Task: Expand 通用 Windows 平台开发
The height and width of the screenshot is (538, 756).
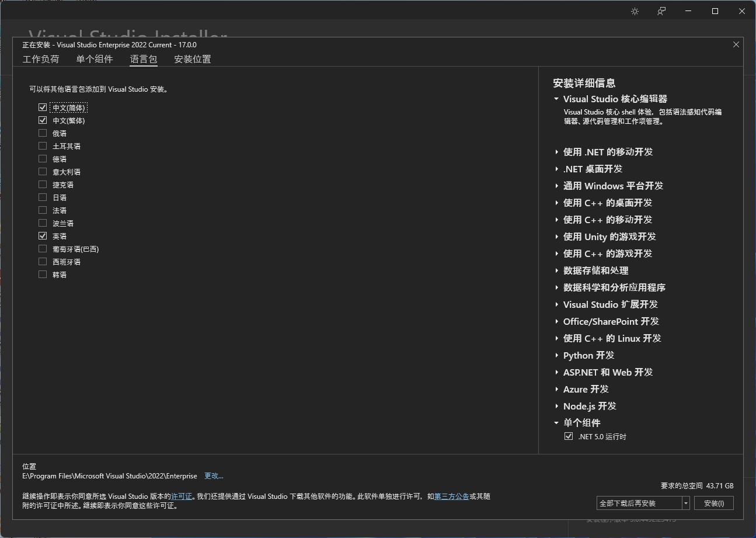Action: point(556,186)
